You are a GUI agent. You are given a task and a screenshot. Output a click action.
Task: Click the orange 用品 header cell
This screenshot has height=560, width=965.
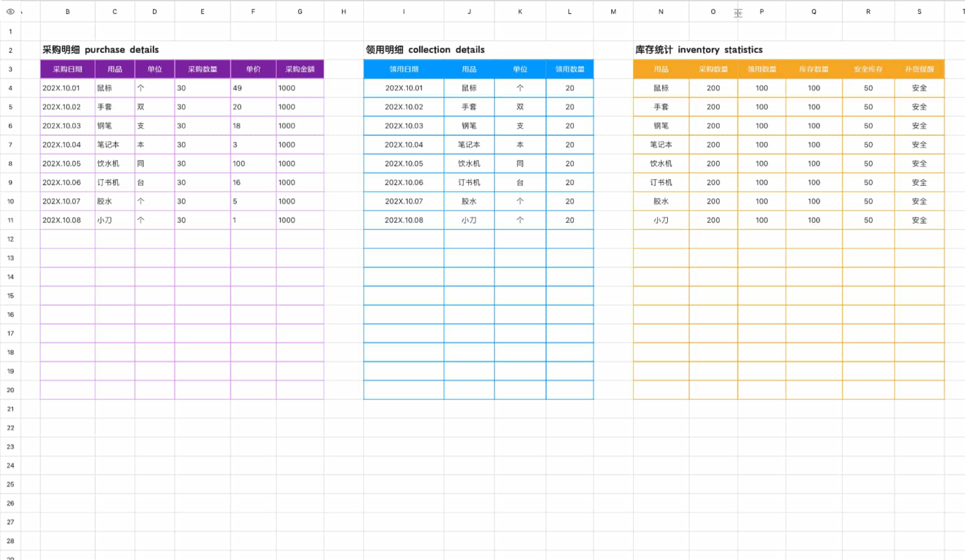tap(661, 69)
